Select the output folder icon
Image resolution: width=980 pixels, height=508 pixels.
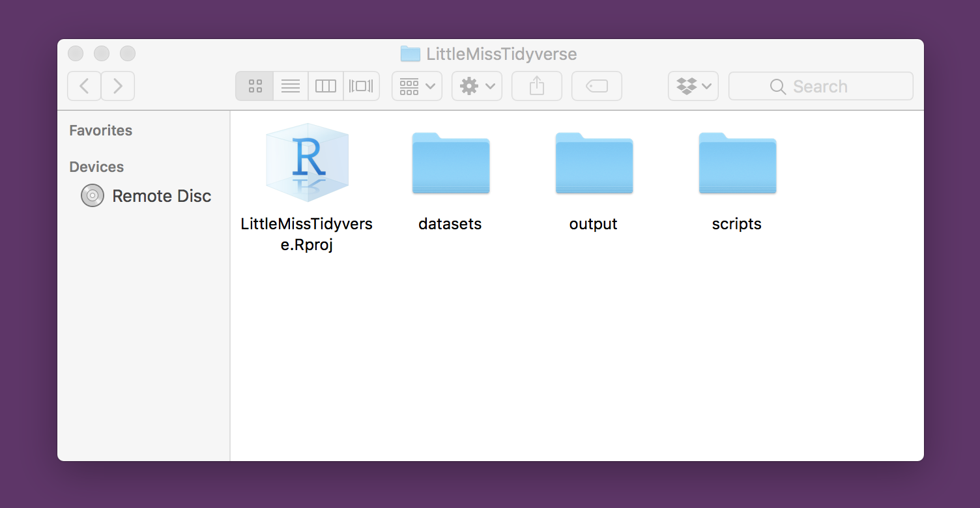coord(594,163)
